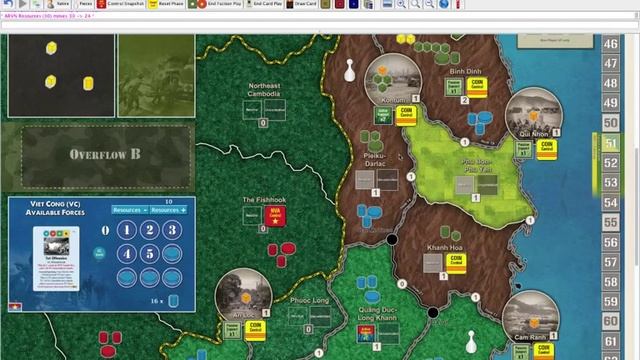Select the white pawn near Cam Ranh
The width and height of the screenshot is (640, 360).
[x=471, y=342]
